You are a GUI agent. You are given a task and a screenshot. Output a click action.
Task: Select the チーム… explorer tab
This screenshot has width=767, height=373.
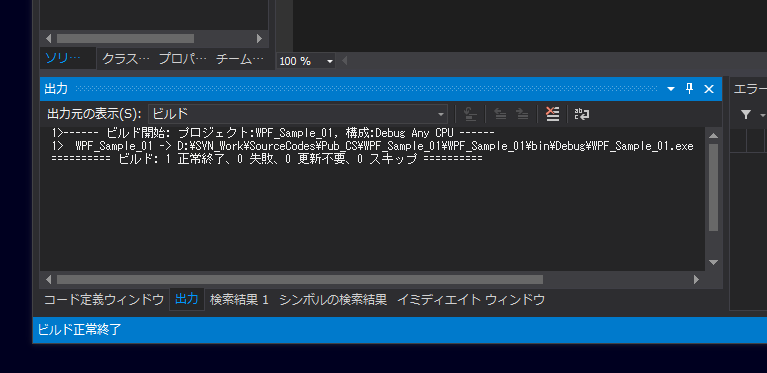(x=240, y=59)
